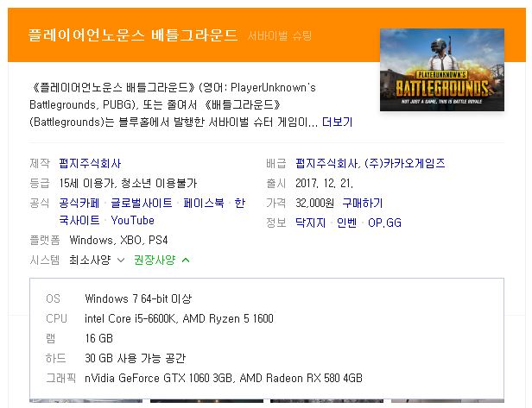Click the 하드 value 30 GB 사용 가능 공간
Image resolution: width=532 pixels, height=408 pixels.
pyautogui.click(x=135, y=358)
